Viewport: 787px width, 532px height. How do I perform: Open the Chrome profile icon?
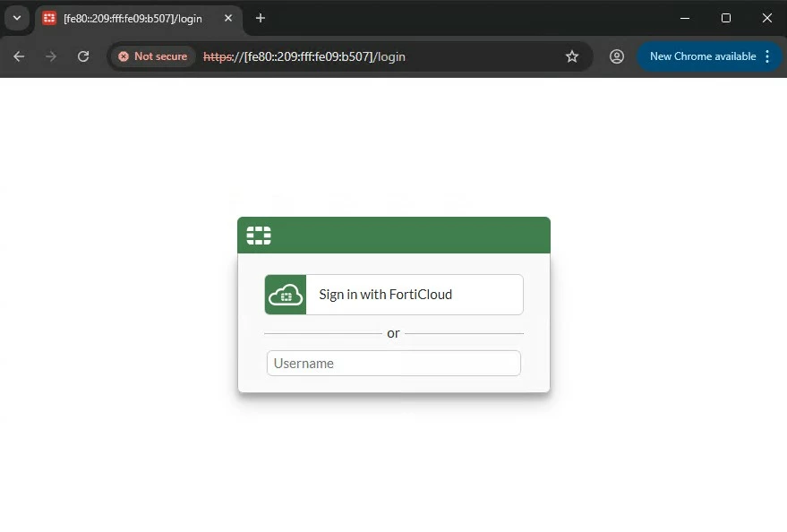[617, 56]
